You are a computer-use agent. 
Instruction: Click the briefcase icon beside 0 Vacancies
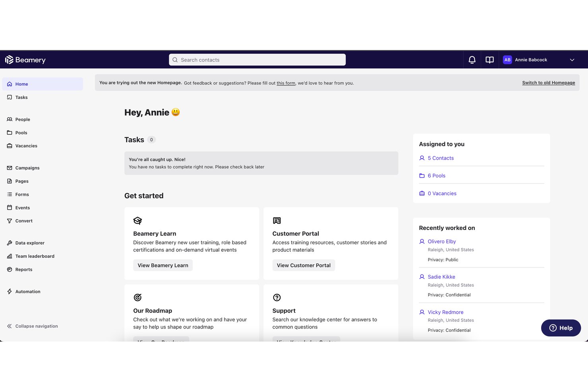point(422,193)
